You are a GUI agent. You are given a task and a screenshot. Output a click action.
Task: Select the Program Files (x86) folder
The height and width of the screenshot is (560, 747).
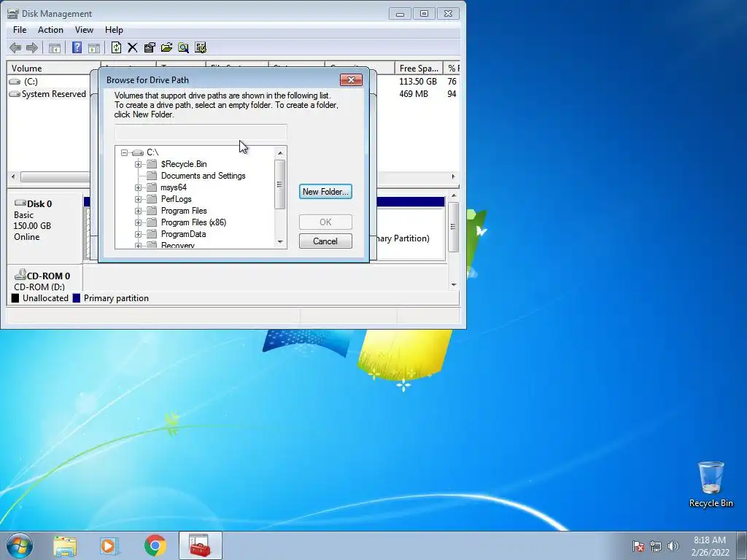pyautogui.click(x=193, y=222)
